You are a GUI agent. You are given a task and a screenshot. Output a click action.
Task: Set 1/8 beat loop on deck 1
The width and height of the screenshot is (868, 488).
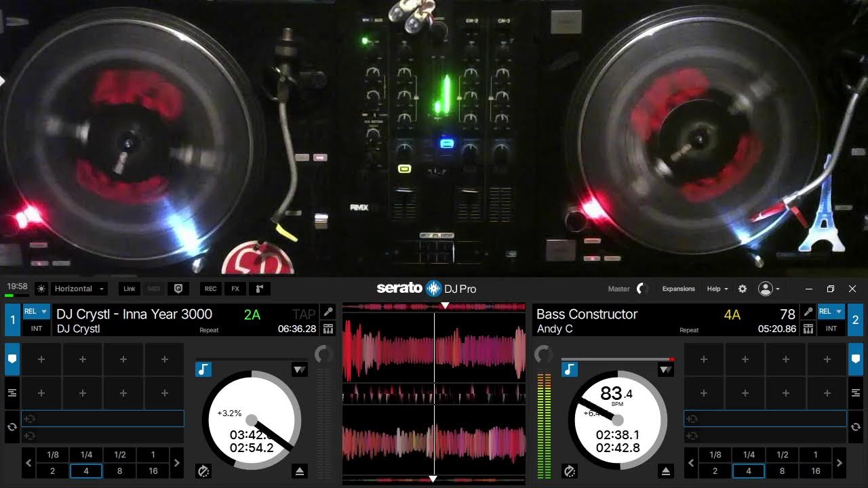coord(52,455)
